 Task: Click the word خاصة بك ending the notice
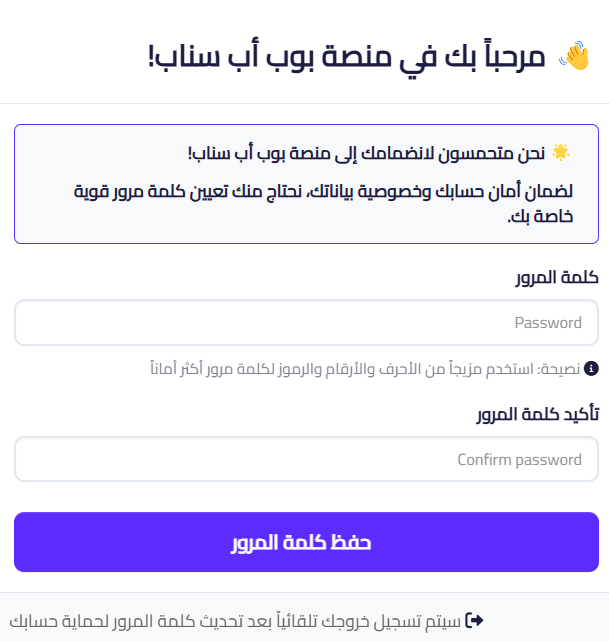point(540,216)
